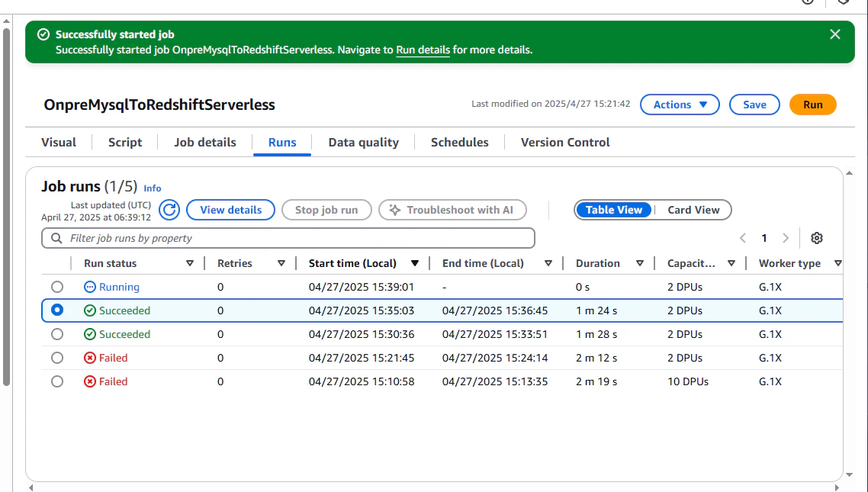Select radio for run started 15:35:03
This screenshot has width=868, height=492.
point(57,310)
